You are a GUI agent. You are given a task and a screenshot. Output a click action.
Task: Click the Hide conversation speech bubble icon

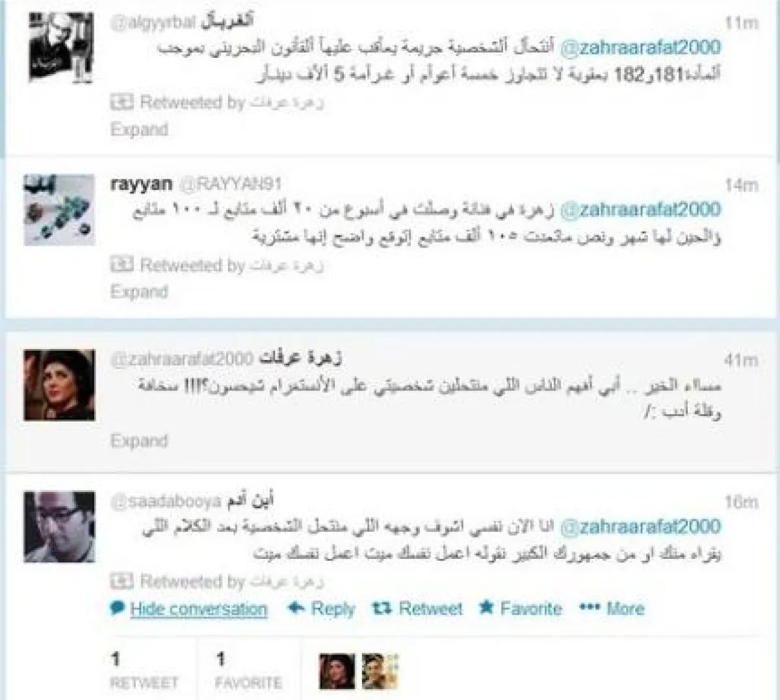click(x=118, y=608)
